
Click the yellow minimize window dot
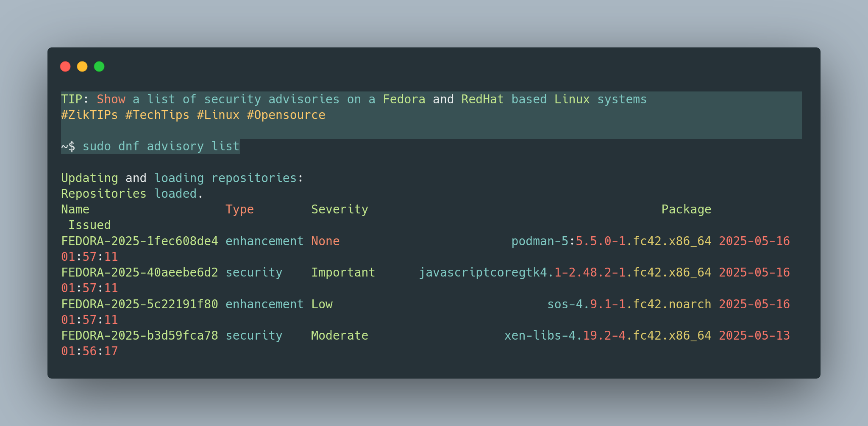(82, 66)
